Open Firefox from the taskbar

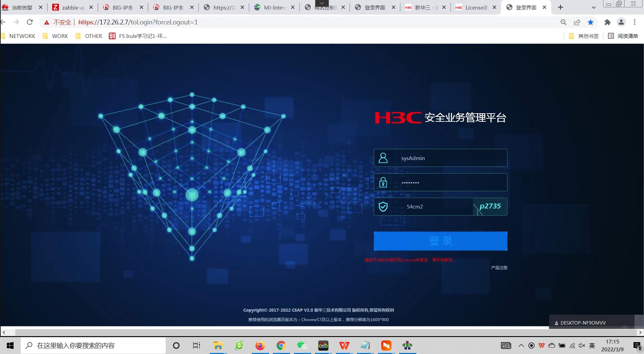[x=260, y=346]
